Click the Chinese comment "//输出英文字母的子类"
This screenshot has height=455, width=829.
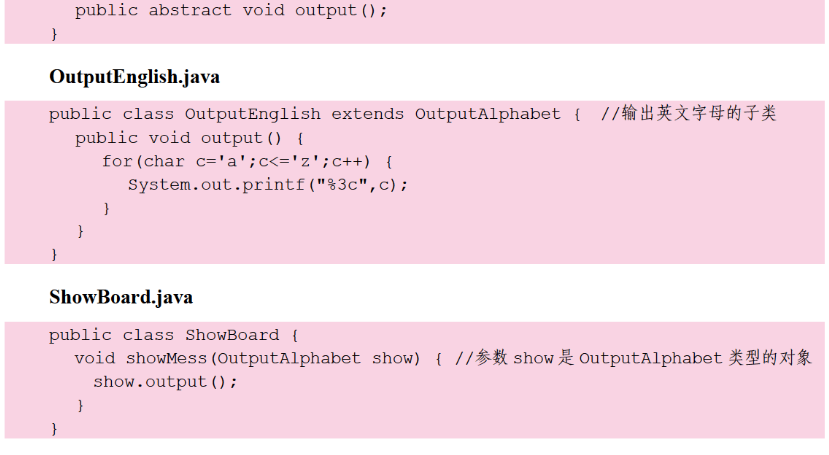tap(688, 114)
